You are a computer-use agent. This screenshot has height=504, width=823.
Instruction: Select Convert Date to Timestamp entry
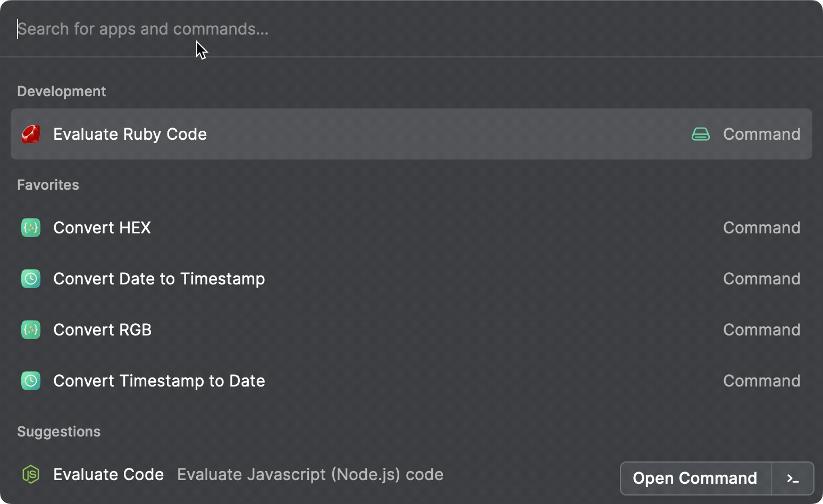pyautogui.click(x=159, y=279)
